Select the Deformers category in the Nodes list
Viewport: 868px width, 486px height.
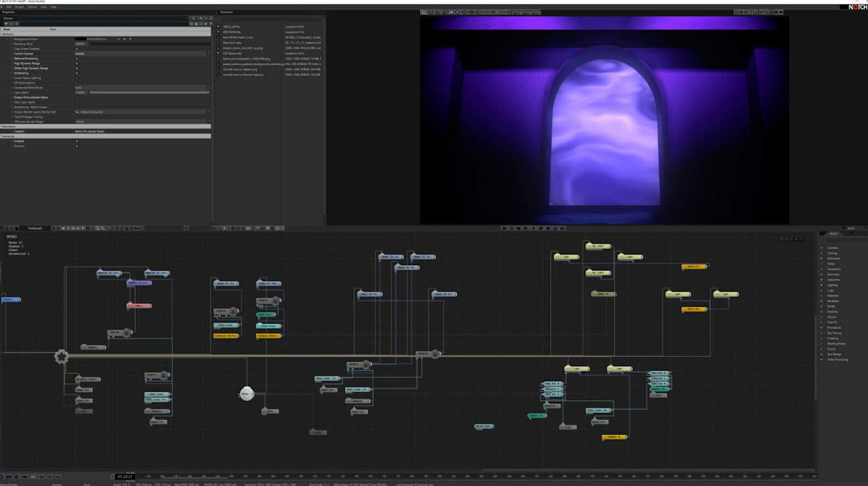click(x=834, y=258)
